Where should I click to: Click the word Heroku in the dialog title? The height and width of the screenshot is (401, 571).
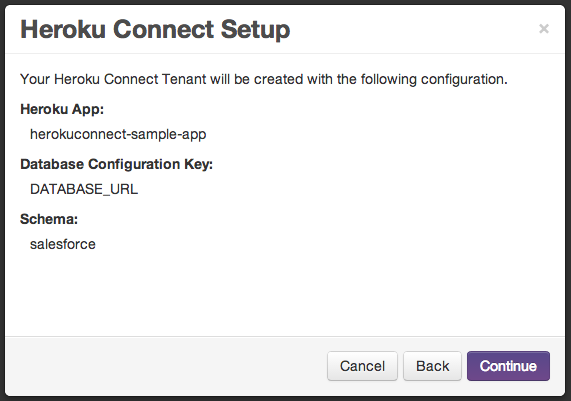[63, 29]
